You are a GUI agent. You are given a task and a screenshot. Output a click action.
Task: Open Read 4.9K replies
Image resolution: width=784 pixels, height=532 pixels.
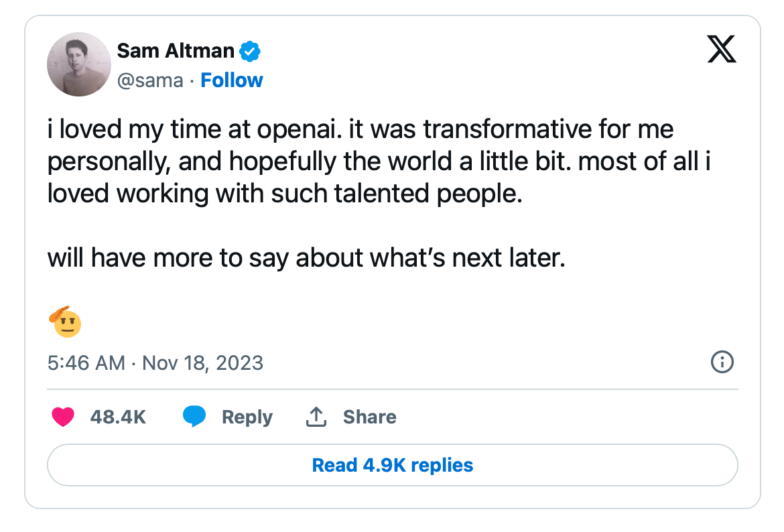393,465
